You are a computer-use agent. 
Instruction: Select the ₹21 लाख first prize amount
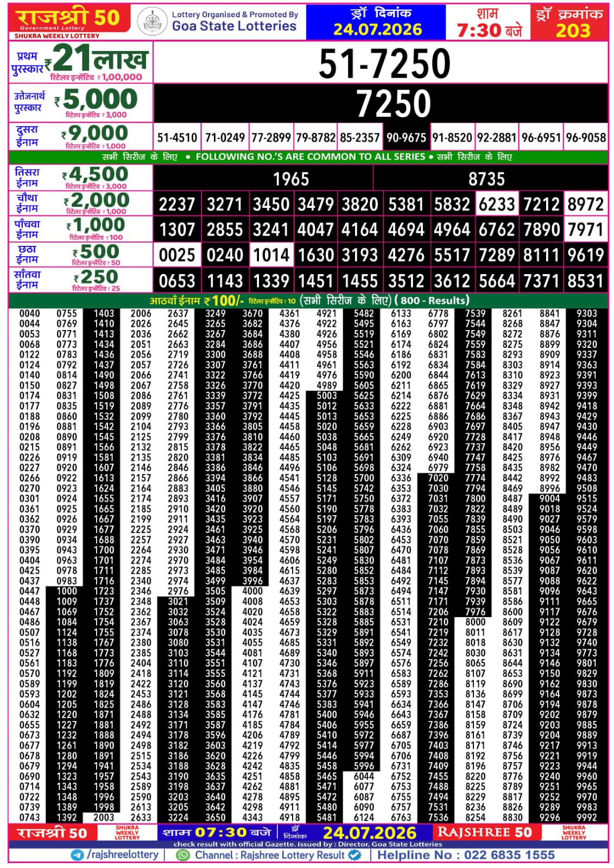coord(96,59)
